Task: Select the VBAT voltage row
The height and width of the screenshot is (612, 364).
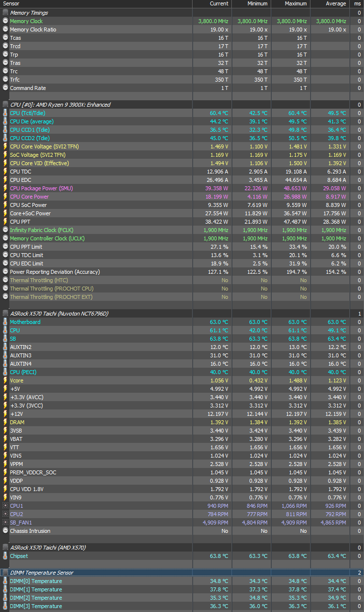Action: [182, 439]
